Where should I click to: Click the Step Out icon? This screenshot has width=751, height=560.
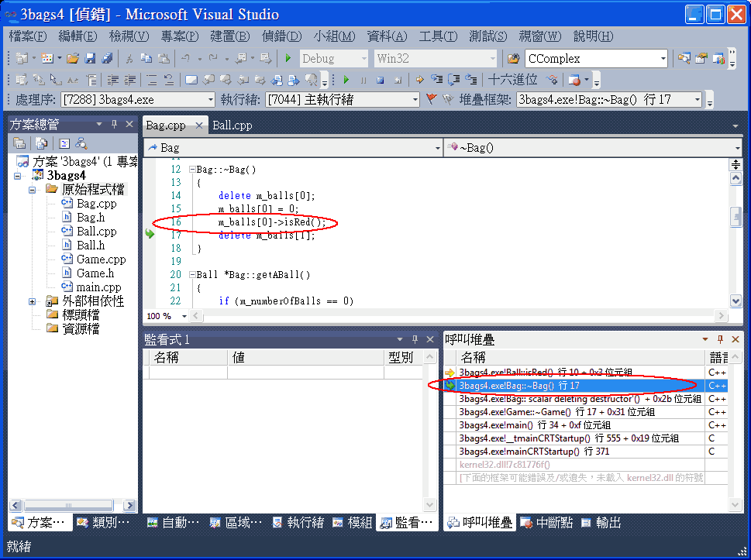tap(471, 80)
